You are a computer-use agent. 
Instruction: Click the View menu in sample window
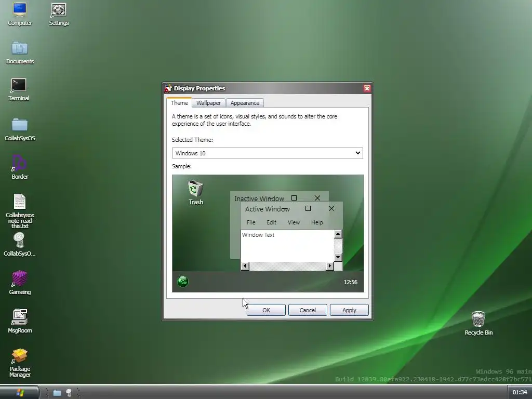click(x=294, y=222)
